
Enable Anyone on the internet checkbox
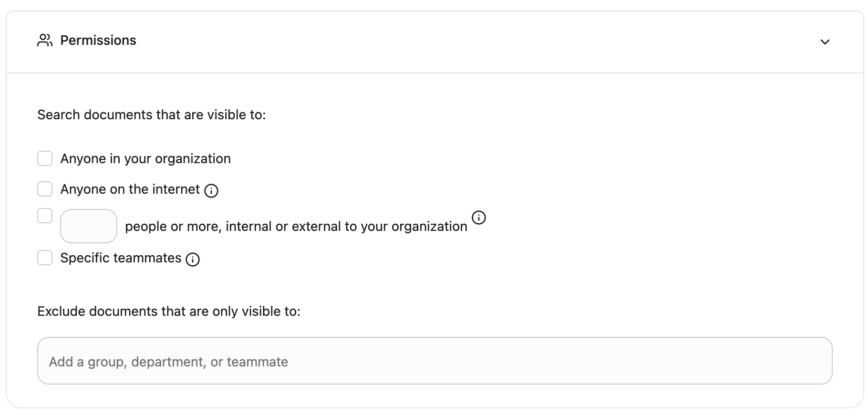pyautogui.click(x=45, y=189)
